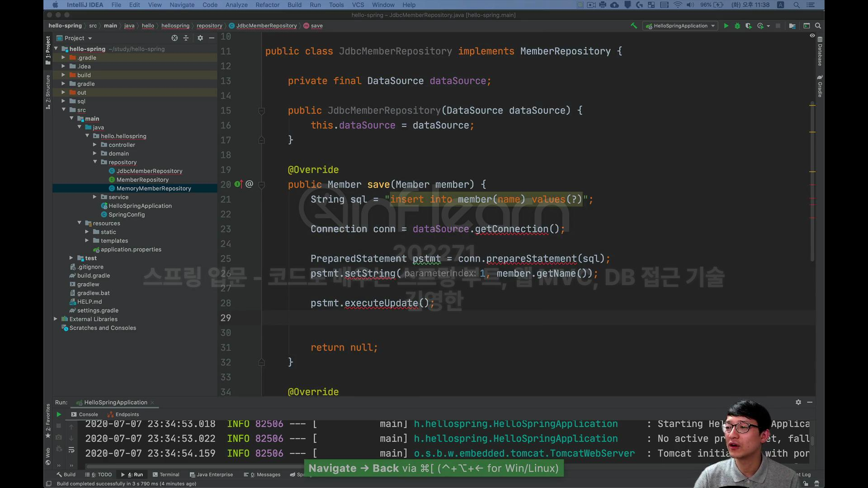Viewport: 868px width, 488px height.
Task: Switch to Endpoints tab in Run panel
Action: (x=123, y=414)
